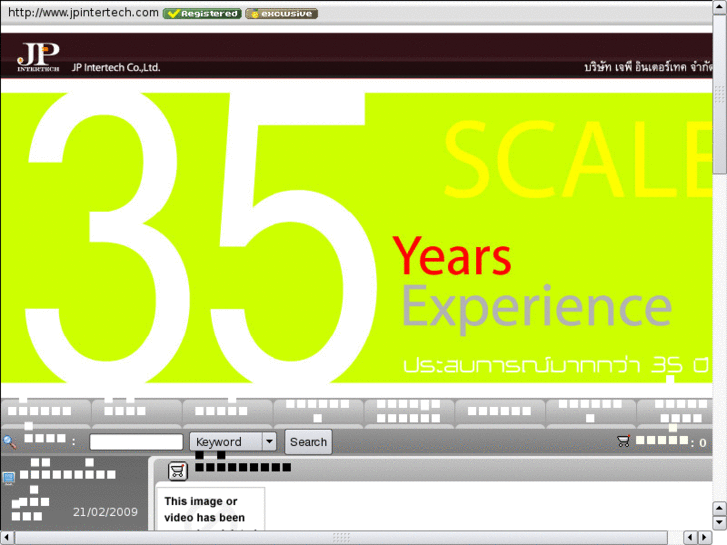Select the sixth navigation tab
The image size is (727, 545).
tap(500, 411)
